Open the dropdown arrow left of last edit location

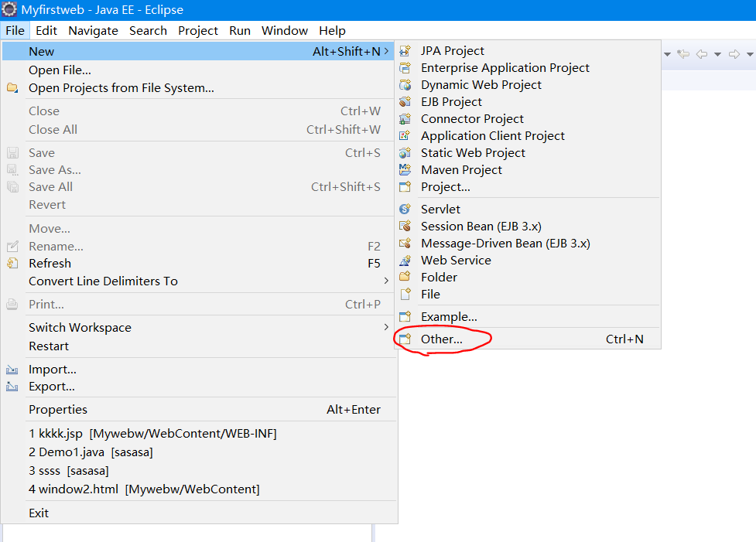667,54
